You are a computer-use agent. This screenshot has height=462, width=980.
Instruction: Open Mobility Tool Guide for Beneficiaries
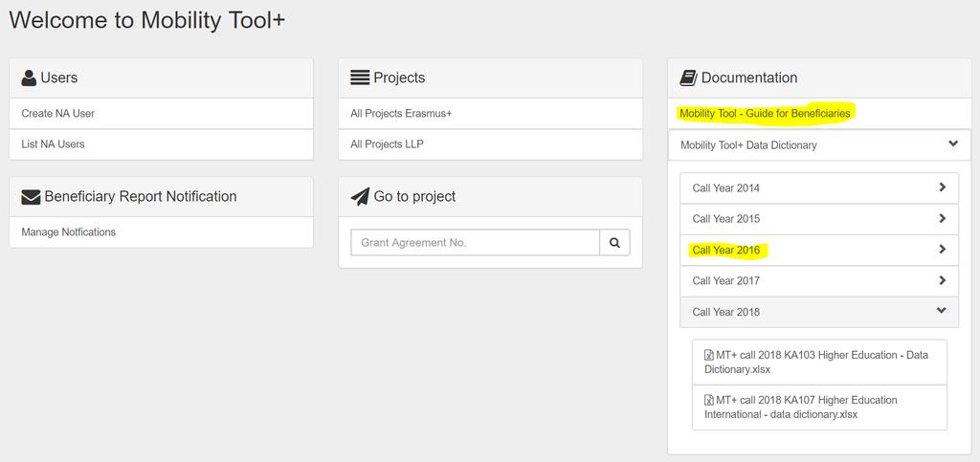click(765, 114)
